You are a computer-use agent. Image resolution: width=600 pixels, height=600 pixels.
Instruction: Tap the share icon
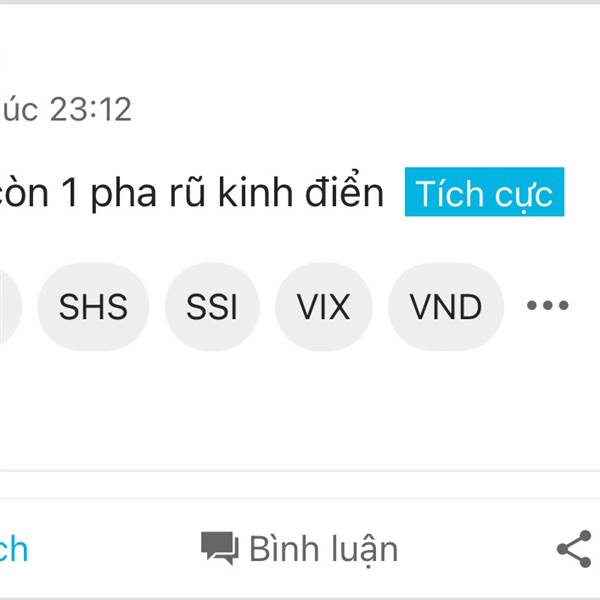[574, 548]
